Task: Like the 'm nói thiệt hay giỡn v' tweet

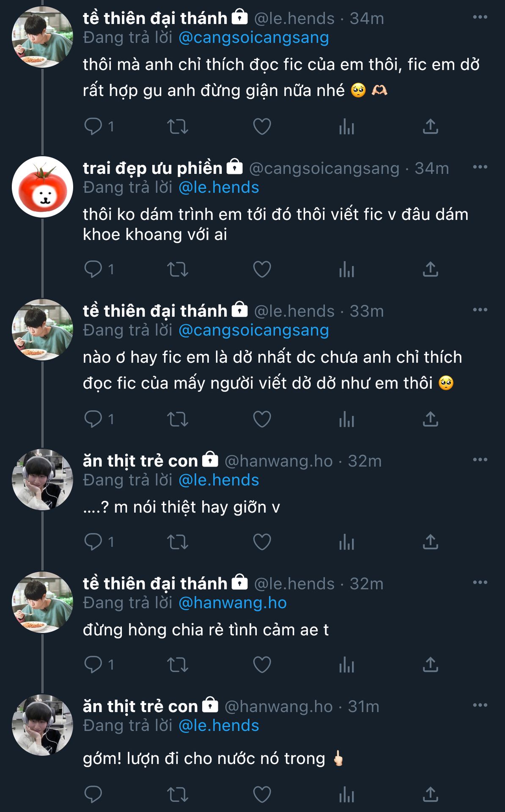Action: click(x=262, y=542)
